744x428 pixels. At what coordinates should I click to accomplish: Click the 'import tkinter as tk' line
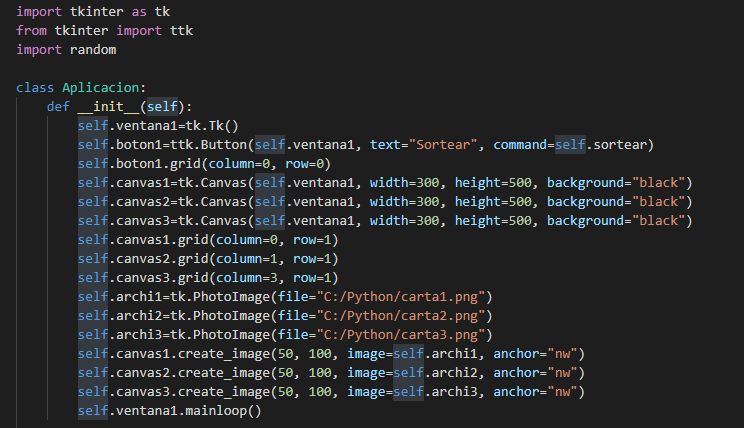[x=93, y=11]
